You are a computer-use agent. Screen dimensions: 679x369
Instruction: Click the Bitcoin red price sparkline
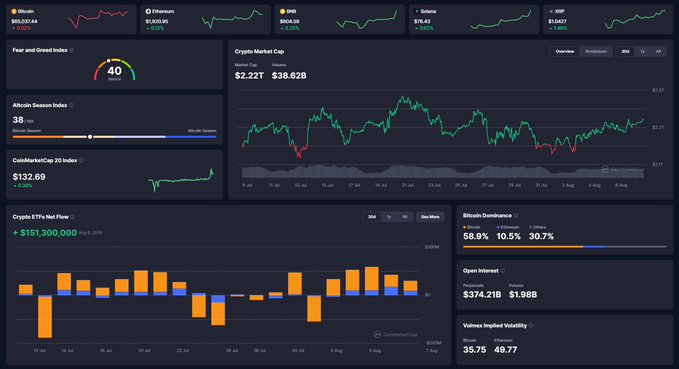click(x=98, y=19)
